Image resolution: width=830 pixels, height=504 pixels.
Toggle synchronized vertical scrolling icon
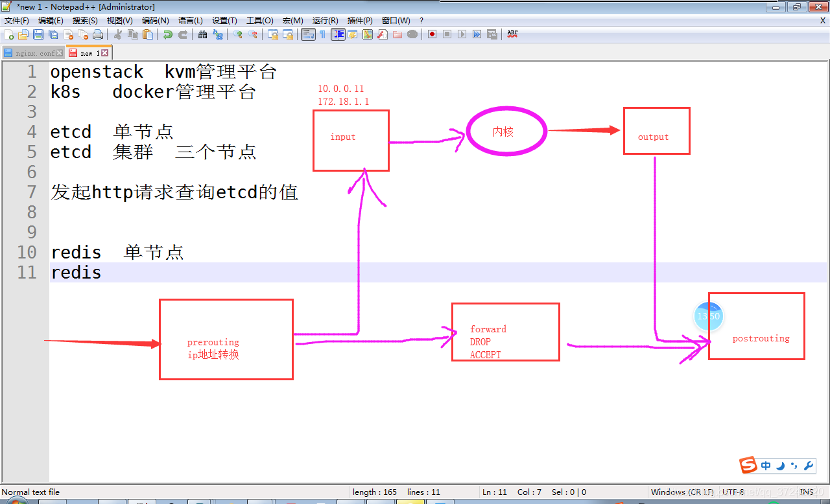tap(272, 34)
